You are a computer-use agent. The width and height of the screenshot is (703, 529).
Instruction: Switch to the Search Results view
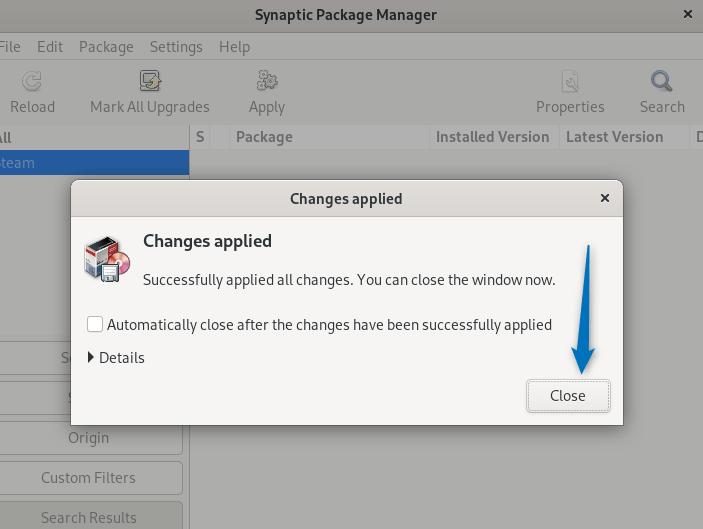pyautogui.click(x=89, y=516)
